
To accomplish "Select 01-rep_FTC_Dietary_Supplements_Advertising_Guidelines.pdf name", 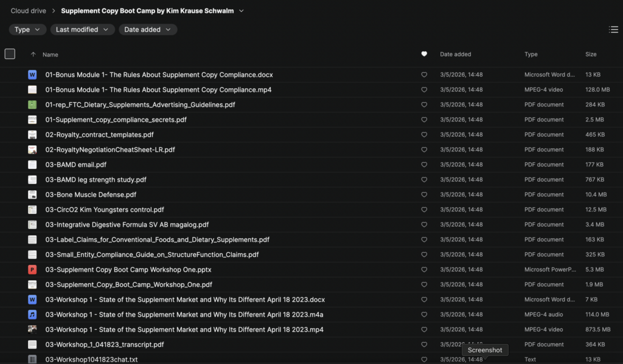I will click(x=140, y=105).
